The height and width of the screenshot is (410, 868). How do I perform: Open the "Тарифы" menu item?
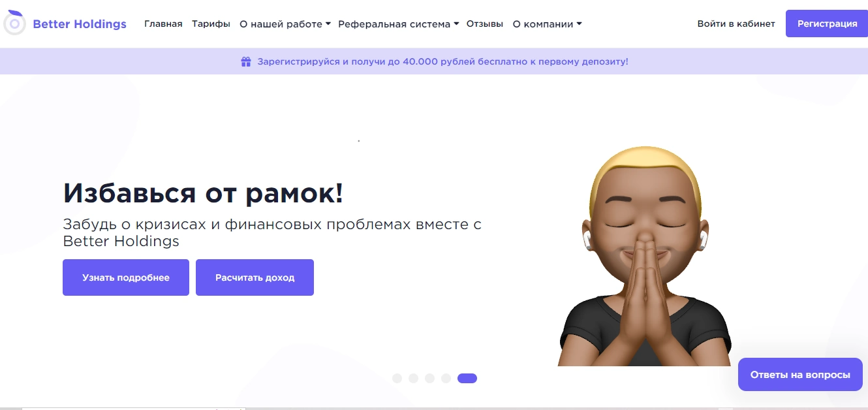(211, 24)
